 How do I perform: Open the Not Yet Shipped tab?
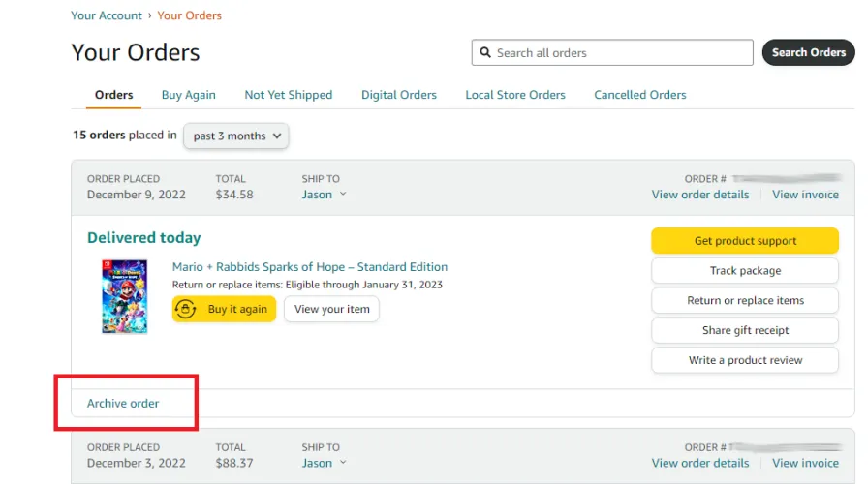[x=288, y=95]
